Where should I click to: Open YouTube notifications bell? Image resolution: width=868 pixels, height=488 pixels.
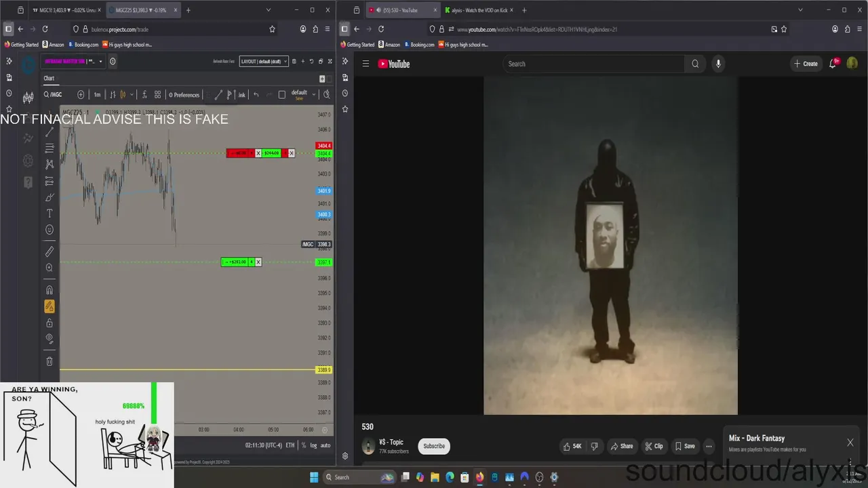coord(833,64)
